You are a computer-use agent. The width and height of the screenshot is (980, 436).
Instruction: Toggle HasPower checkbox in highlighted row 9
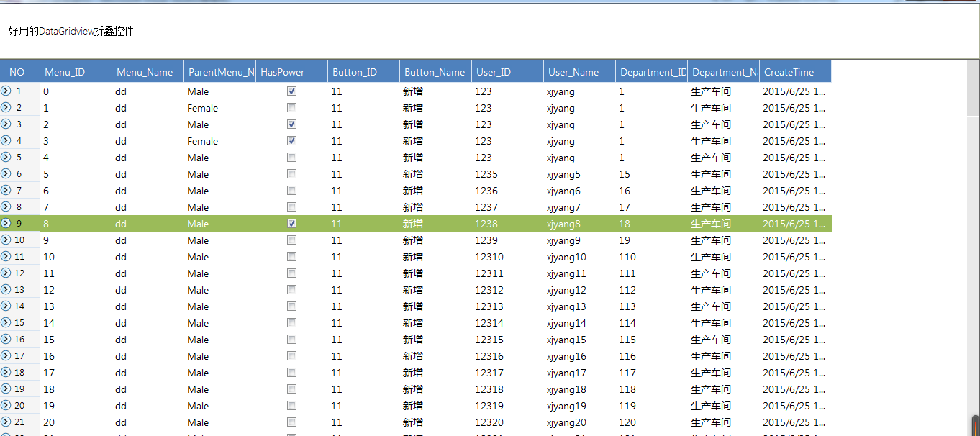click(x=291, y=224)
